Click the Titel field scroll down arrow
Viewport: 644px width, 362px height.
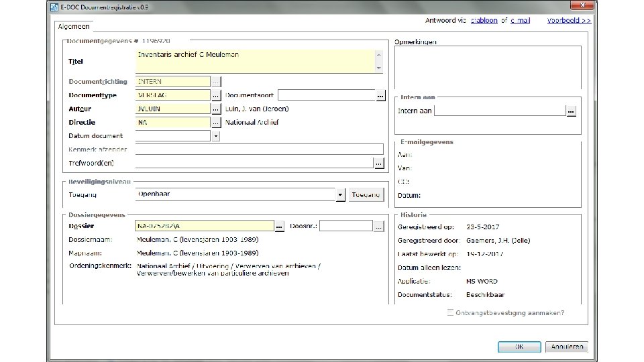pyautogui.click(x=378, y=68)
